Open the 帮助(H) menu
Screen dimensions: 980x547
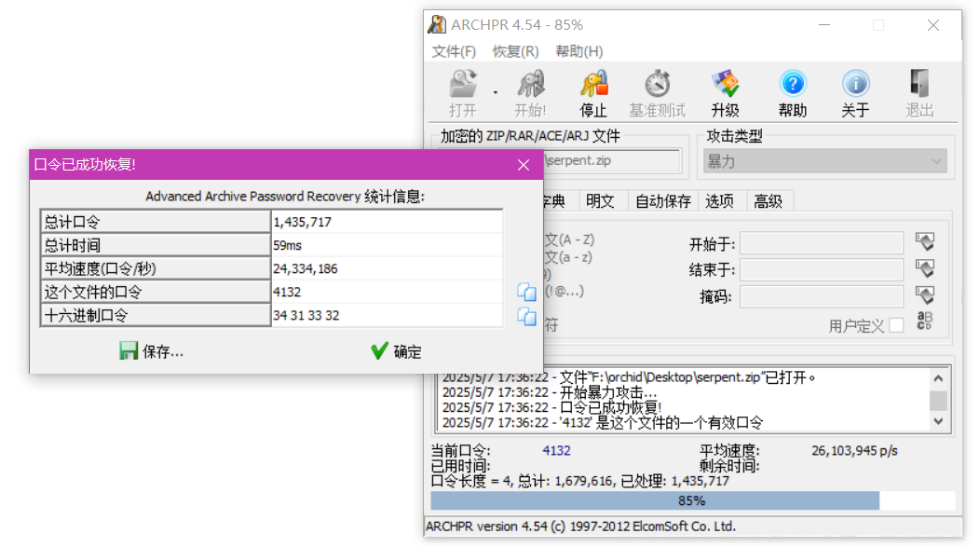(x=579, y=51)
